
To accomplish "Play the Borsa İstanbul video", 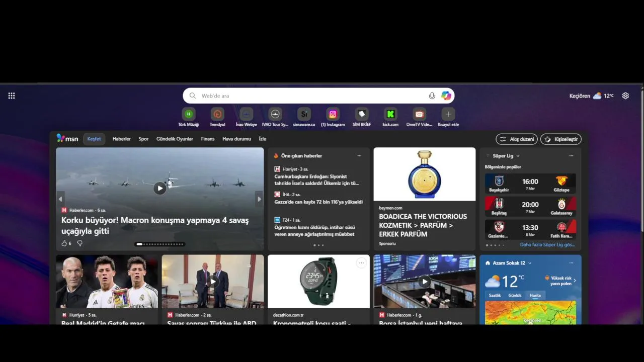I will [425, 282].
